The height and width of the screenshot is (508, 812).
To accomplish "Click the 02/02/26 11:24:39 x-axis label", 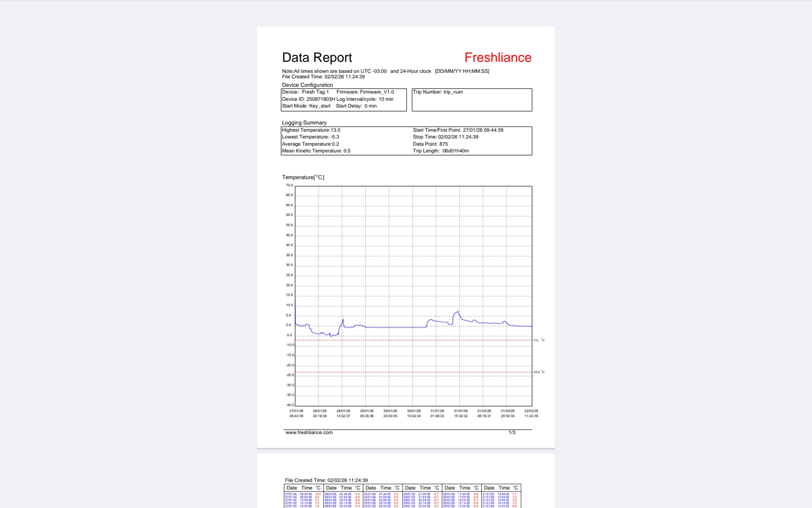I will 531,413.
